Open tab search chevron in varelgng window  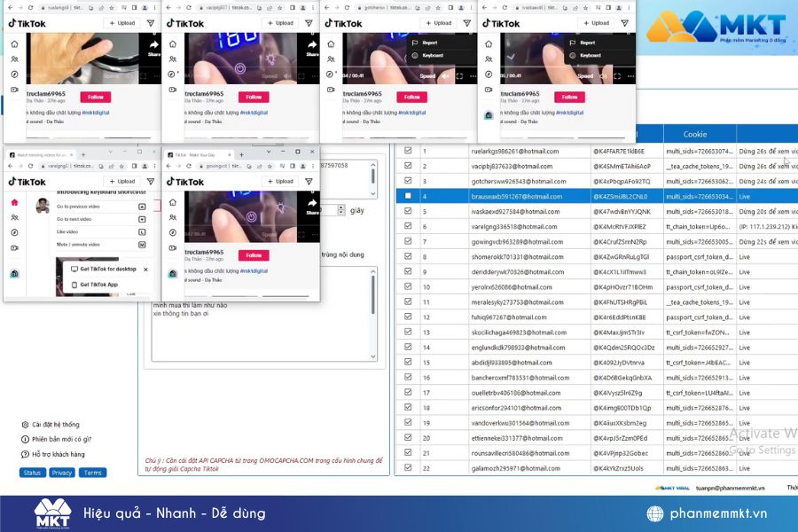click(x=111, y=152)
